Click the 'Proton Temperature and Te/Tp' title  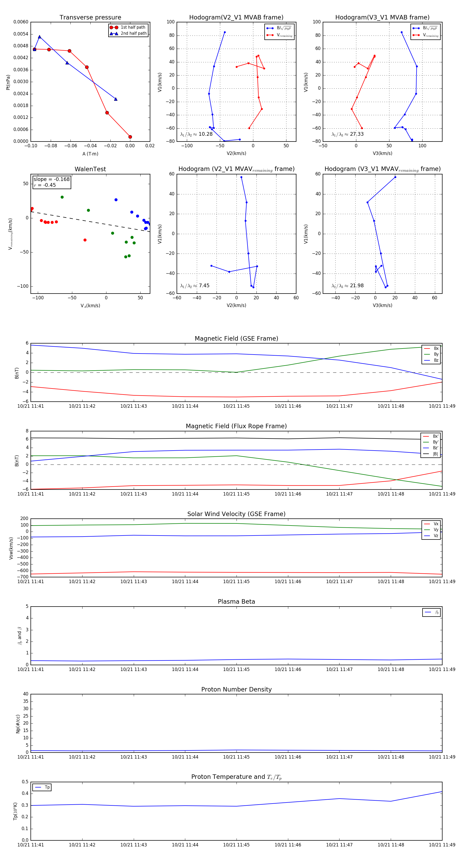236,777
